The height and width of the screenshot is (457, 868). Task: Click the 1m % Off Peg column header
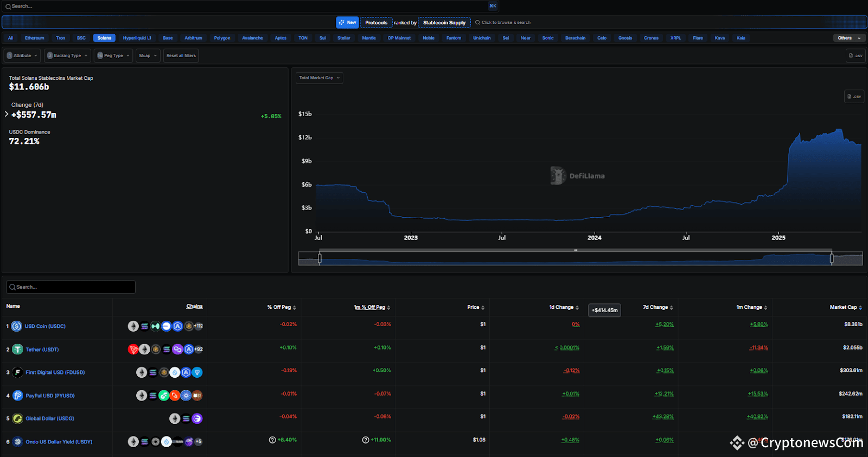pyautogui.click(x=369, y=307)
